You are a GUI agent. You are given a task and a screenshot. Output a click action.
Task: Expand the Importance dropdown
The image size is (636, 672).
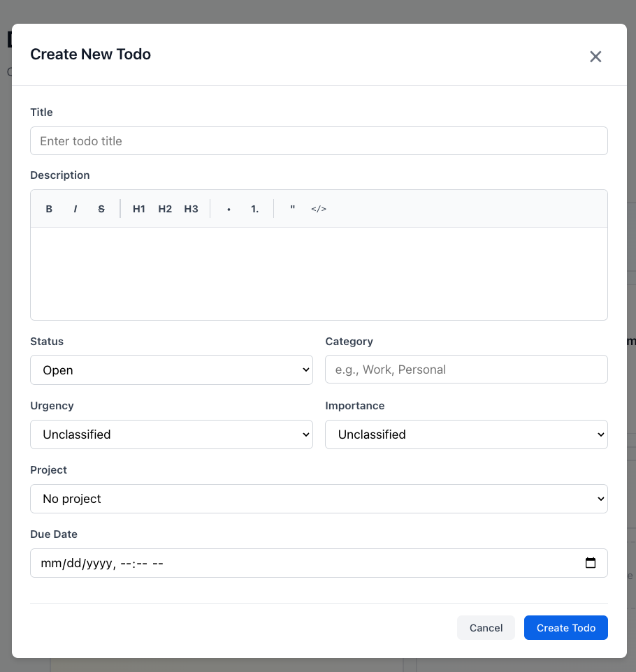pos(466,434)
